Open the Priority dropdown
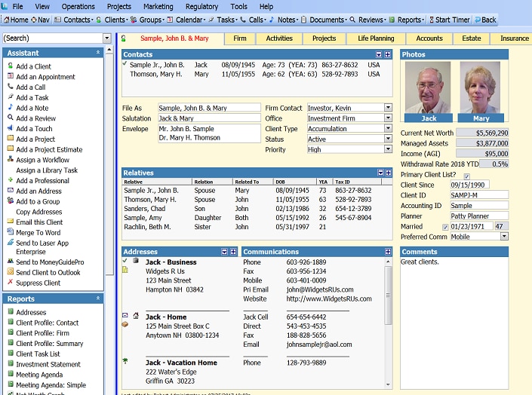The image size is (532, 395). (388, 149)
